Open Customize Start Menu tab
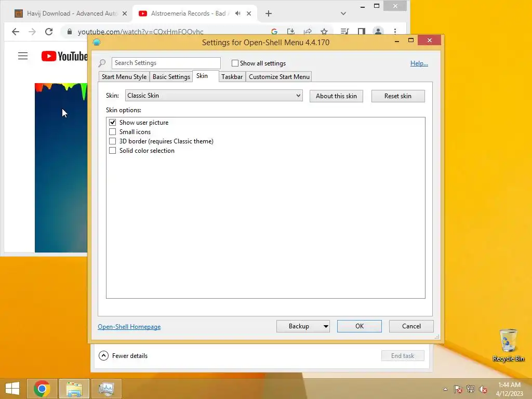This screenshot has width=532, height=399. (x=279, y=77)
